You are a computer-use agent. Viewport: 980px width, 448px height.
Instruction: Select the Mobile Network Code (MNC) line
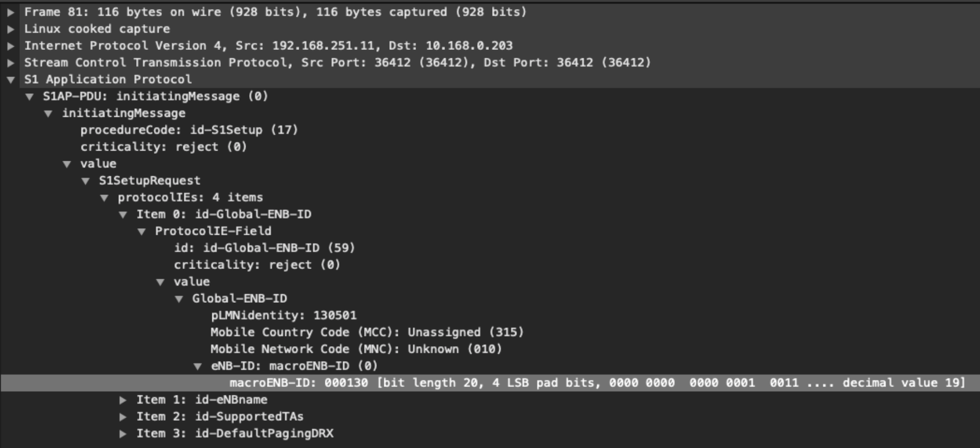coord(356,349)
